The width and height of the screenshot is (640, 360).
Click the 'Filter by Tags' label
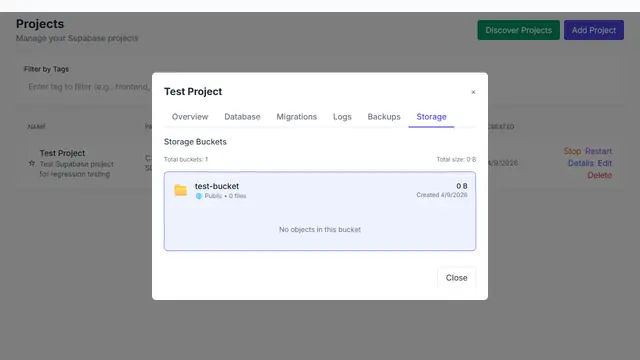(x=46, y=69)
